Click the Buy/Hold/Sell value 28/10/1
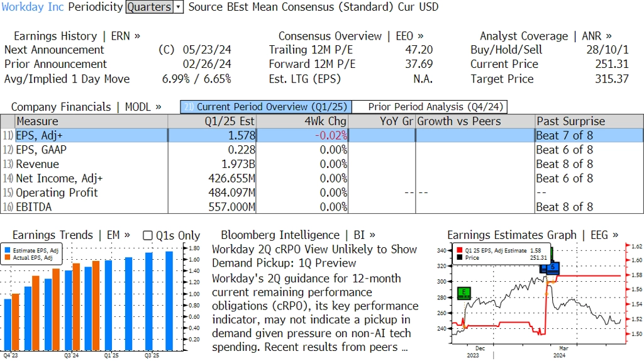Image resolution: width=644 pixels, height=361 pixels. (608, 50)
